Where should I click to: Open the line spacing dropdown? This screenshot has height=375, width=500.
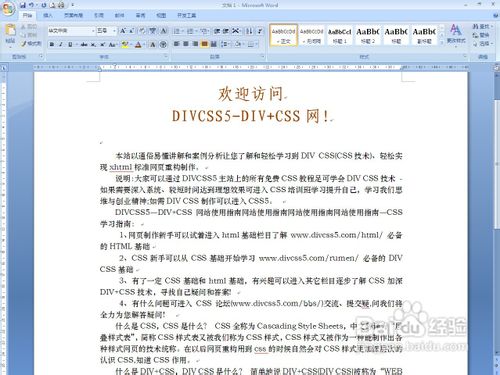(x=226, y=44)
